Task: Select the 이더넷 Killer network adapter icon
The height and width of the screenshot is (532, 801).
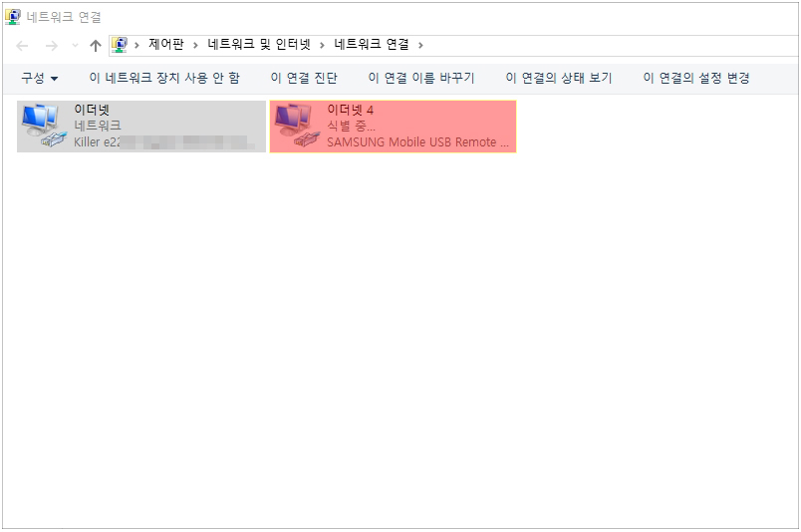Action: (44, 126)
